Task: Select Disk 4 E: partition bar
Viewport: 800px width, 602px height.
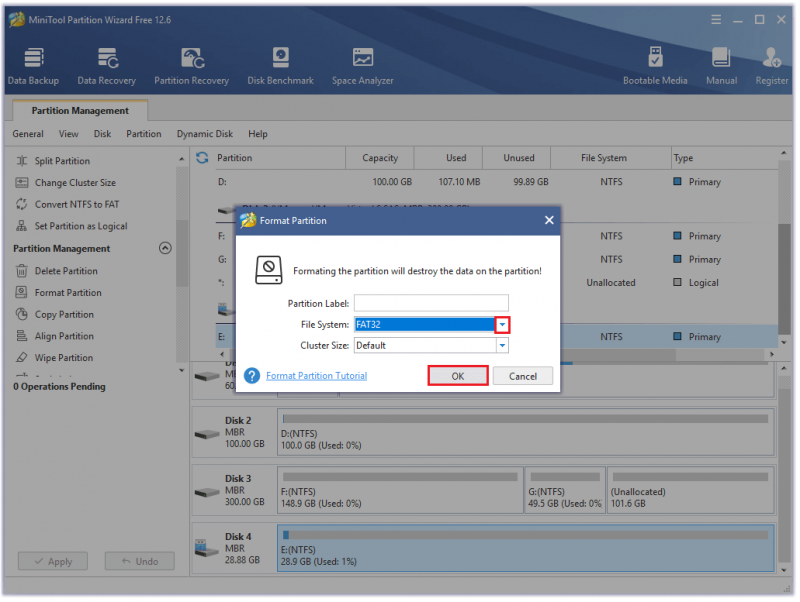Action: coord(526,549)
